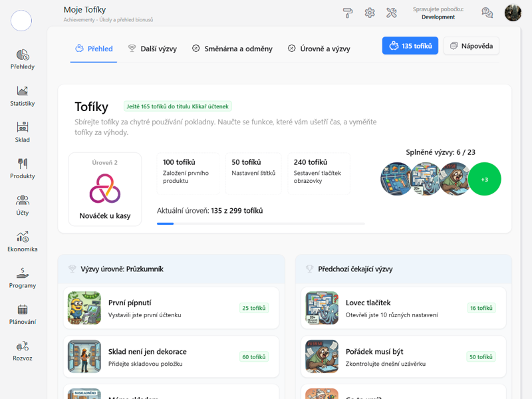Click the Pořádek musí být sloth thumbnail
The width and height of the screenshot is (532, 399).
coord(322,356)
